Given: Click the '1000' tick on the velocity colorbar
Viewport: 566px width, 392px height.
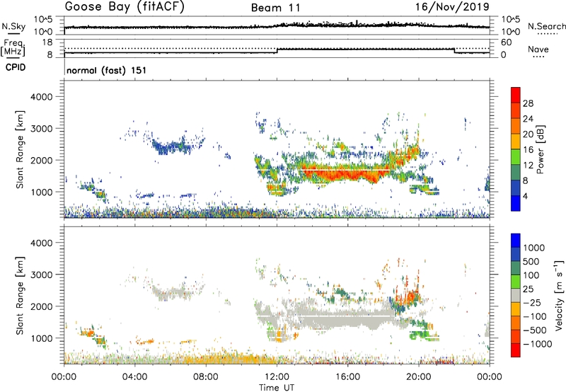Looking at the screenshot, I should (534, 248).
